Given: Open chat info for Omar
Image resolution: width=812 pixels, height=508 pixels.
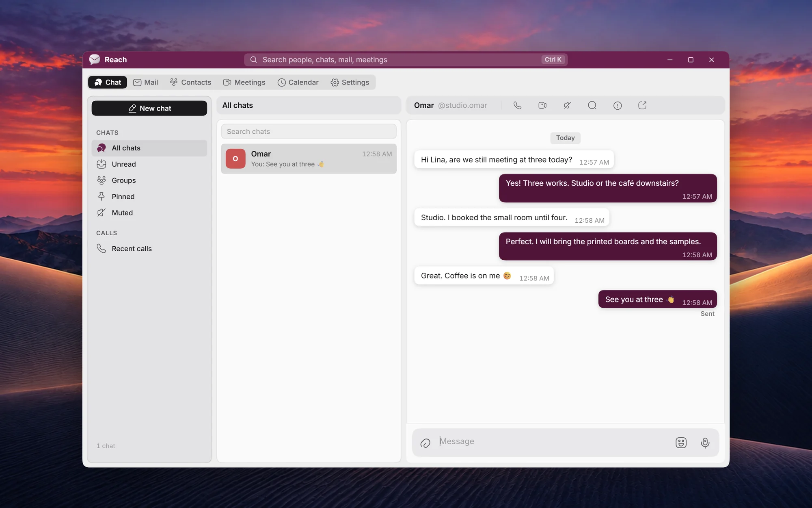Looking at the screenshot, I should tap(618, 105).
